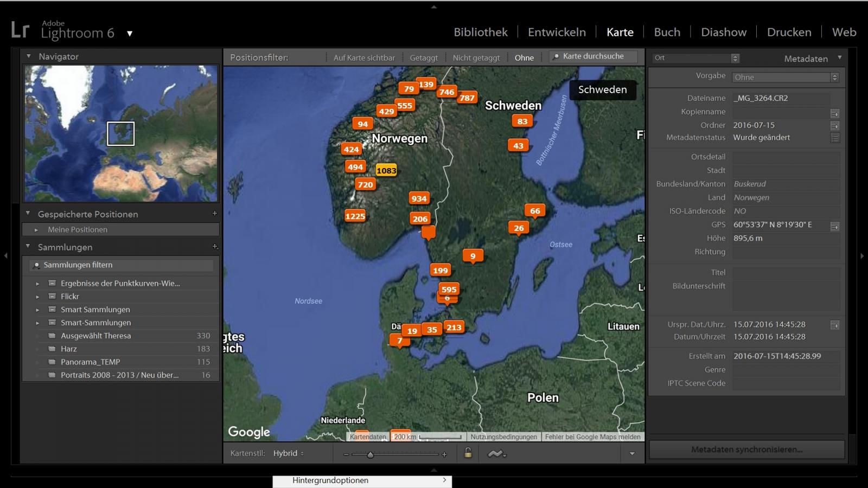This screenshot has width=868, height=488.
Task: Click the 43 marker in Schweden
Action: point(518,145)
